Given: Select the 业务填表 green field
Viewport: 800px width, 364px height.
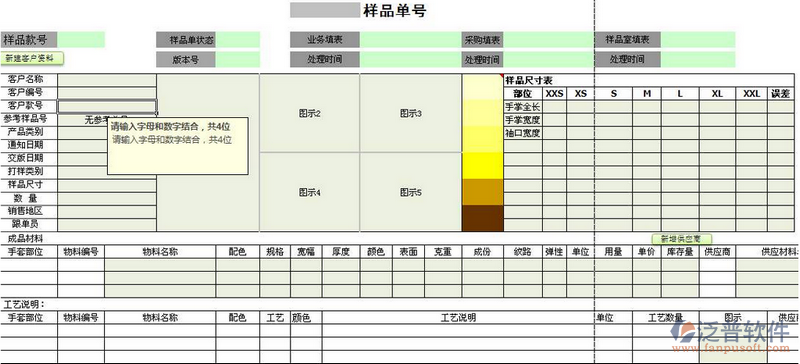Looking at the screenshot, I should [411, 39].
